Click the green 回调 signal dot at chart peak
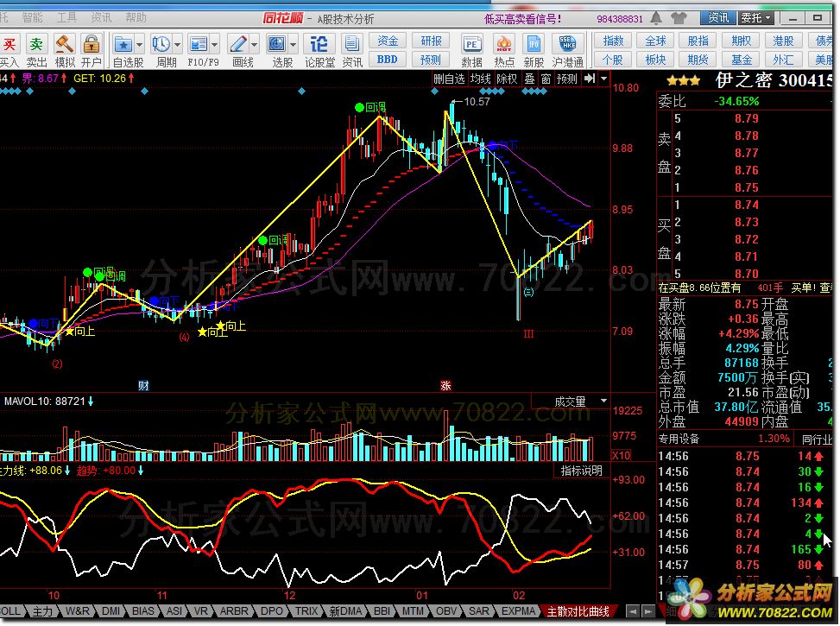This screenshot has height=626, width=840. 359,108
